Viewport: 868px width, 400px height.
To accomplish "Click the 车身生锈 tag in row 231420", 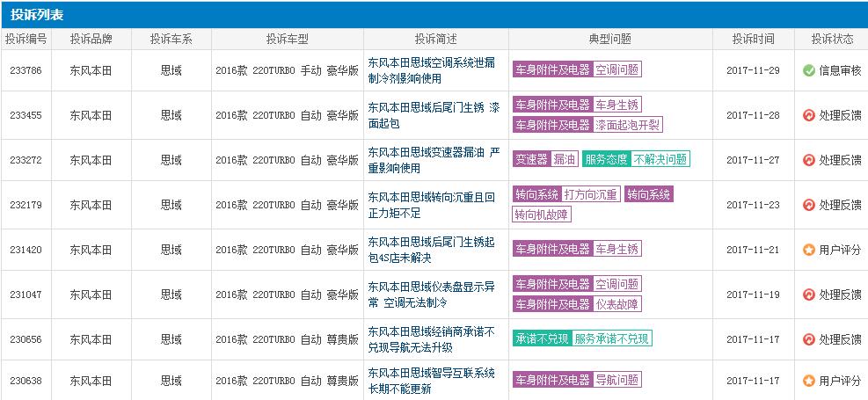I will point(617,249).
